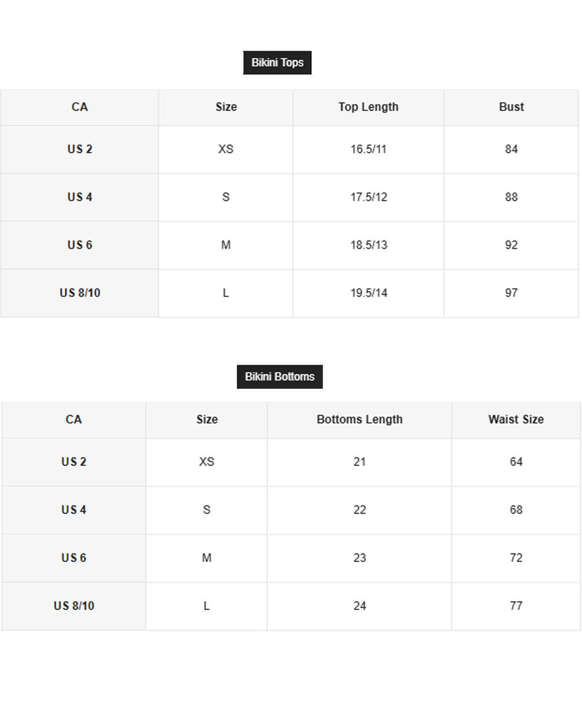The height and width of the screenshot is (728, 582).
Task: Select US 8/10 row in Bikini Tops table
Action: 290,293
